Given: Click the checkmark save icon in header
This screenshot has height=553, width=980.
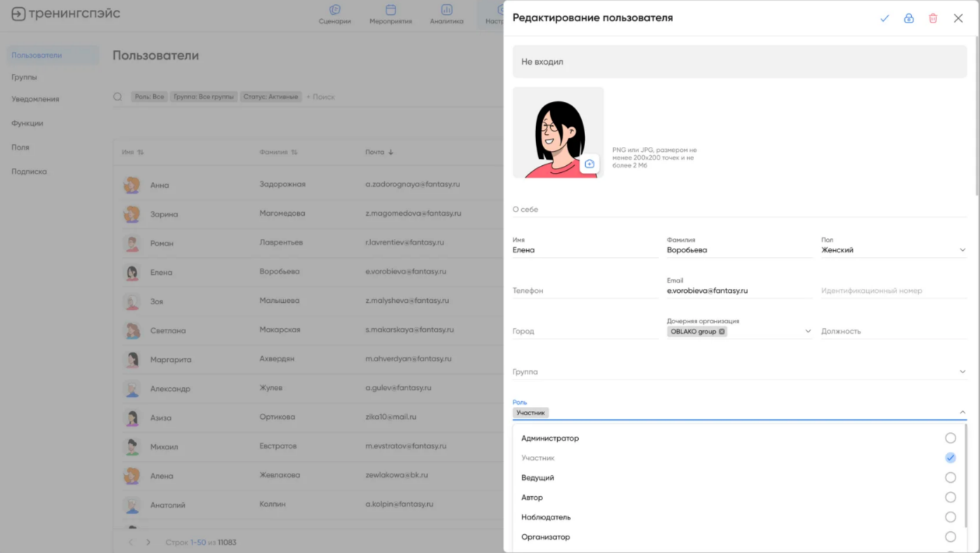Looking at the screenshot, I should (x=884, y=18).
